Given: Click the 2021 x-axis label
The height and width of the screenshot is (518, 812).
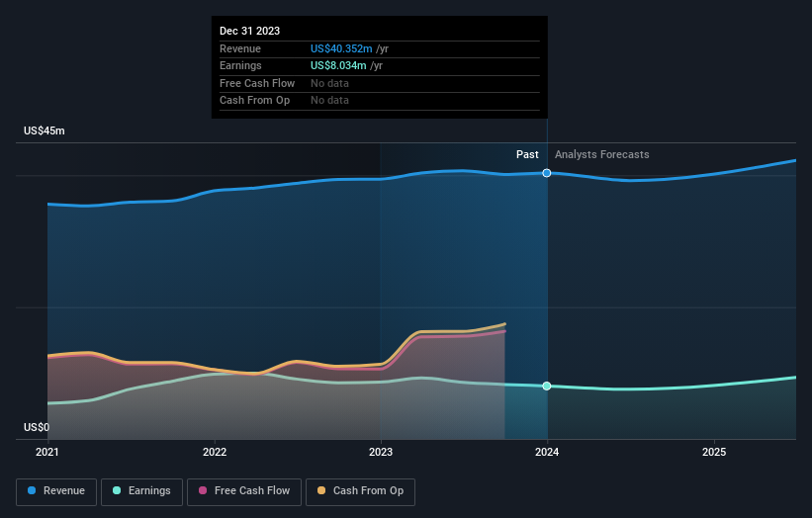Looking at the screenshot, I should coord(47,453).
